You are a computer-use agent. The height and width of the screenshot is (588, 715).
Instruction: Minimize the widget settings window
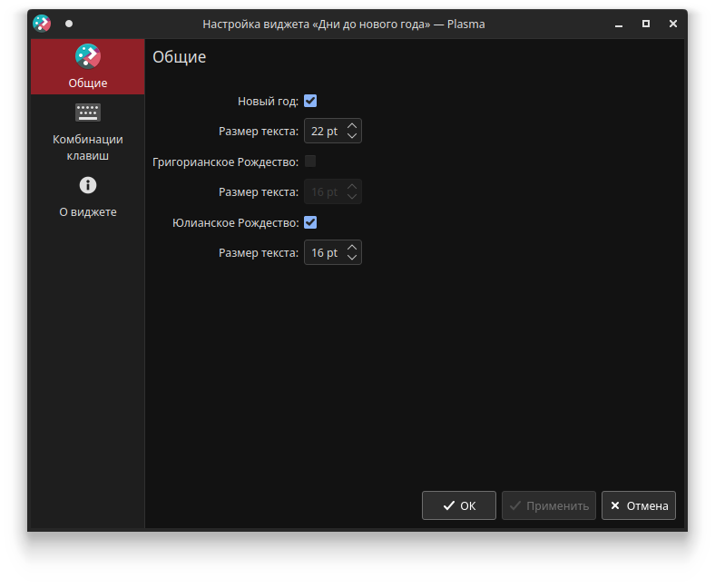click(619, 24)
